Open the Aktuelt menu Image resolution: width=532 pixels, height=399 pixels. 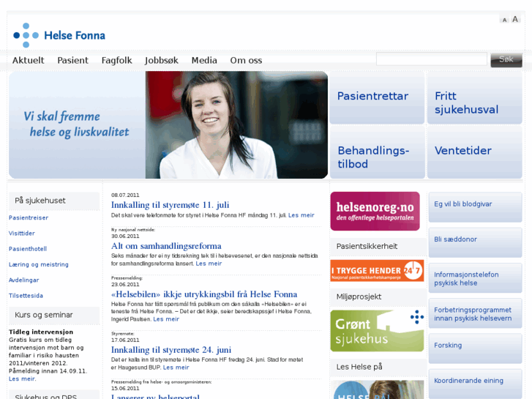(28, 61)
